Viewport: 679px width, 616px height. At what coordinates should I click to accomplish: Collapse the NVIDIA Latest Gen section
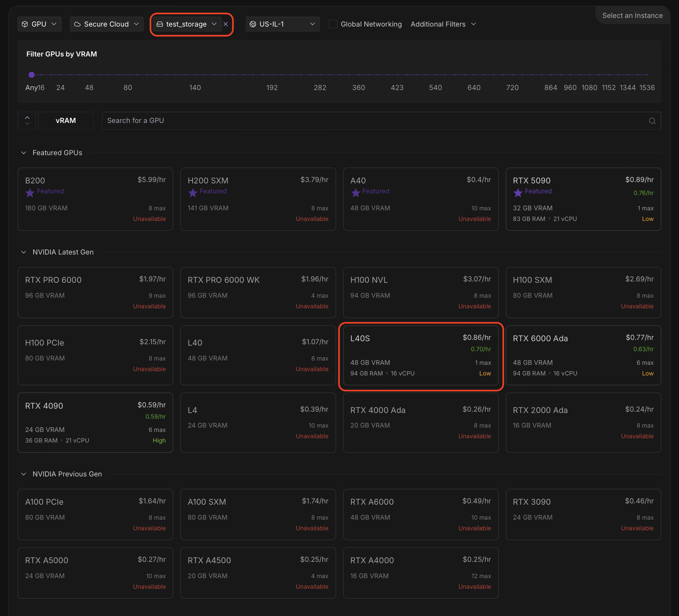(x=24, y=252)
